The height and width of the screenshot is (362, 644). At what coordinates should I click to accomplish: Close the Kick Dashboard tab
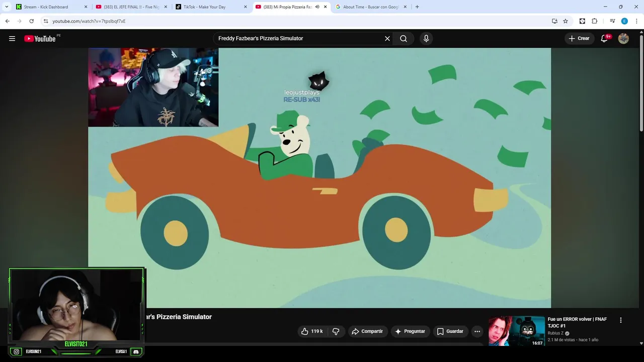86,7
